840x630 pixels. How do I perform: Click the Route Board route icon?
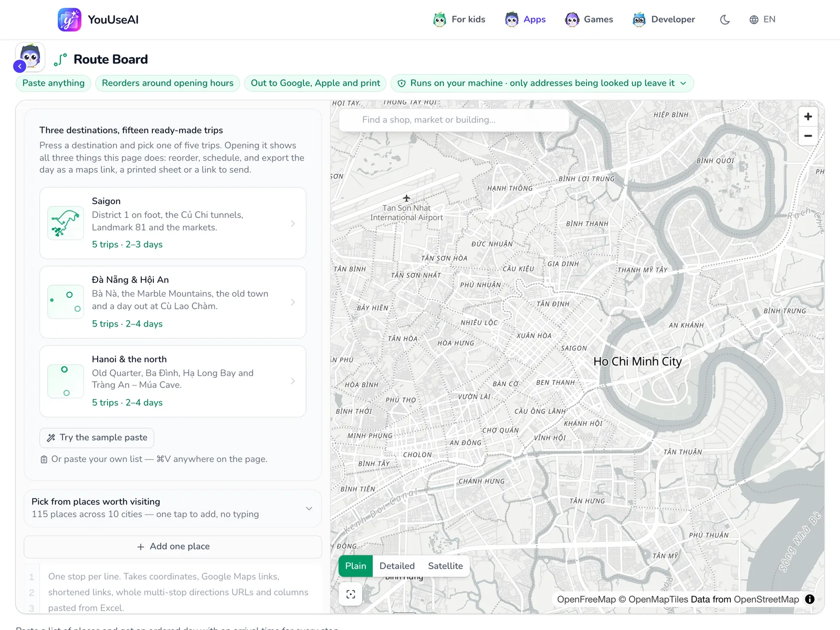60,59
